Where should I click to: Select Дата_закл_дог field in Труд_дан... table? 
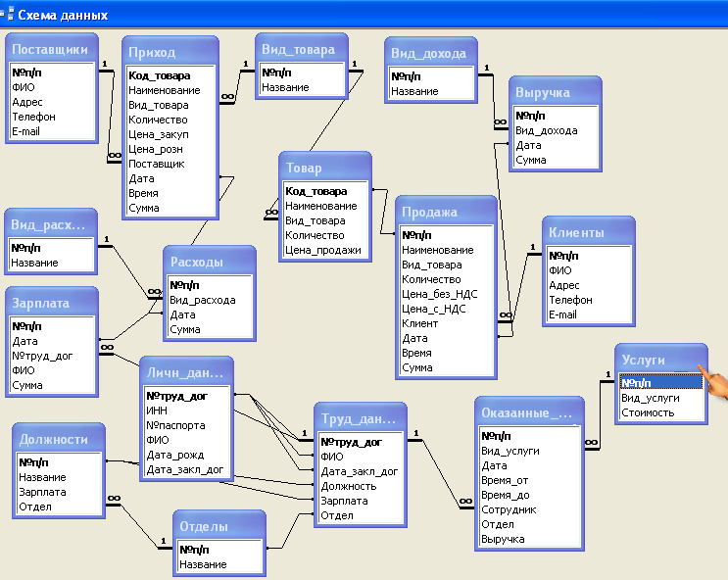pos(361,471)
